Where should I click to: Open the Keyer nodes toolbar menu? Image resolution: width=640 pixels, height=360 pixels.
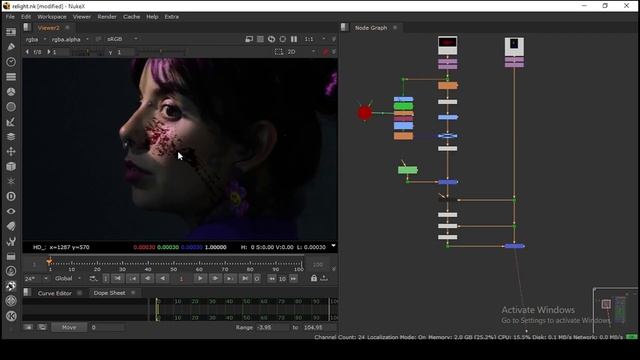pyautogui.click(x=11, y=122)
